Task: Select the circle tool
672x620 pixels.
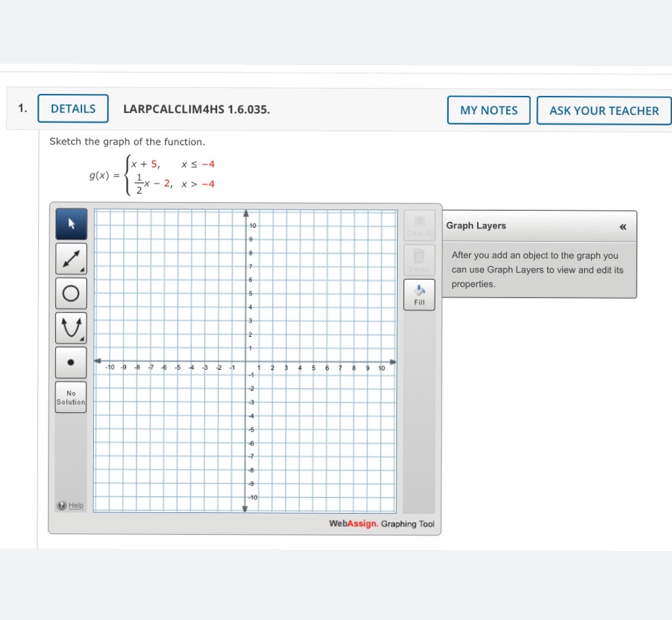Action: click(71, 294)
